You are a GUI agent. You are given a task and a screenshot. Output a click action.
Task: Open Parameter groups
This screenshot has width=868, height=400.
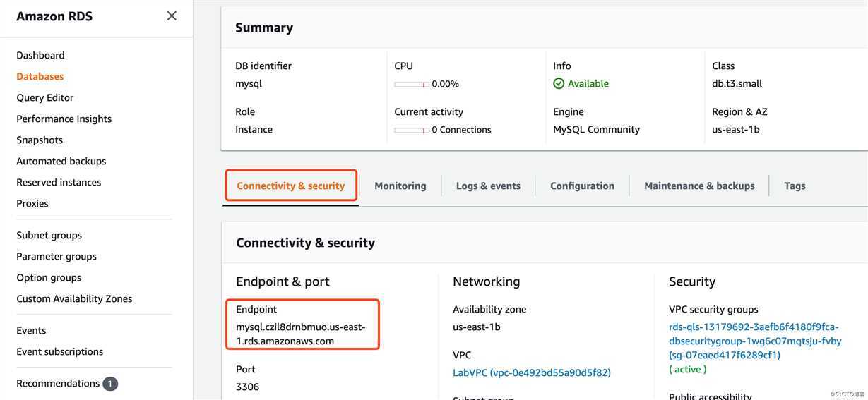click(x=57, y=256)
